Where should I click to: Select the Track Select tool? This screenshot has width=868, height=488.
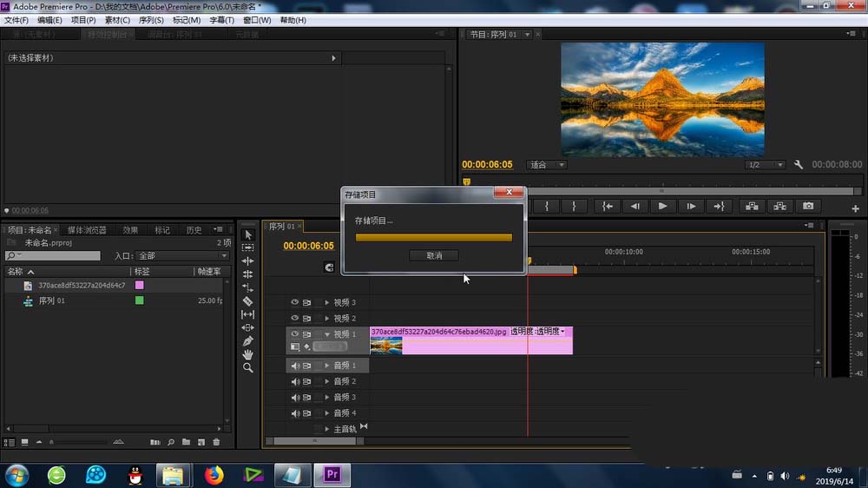[248, 247]
